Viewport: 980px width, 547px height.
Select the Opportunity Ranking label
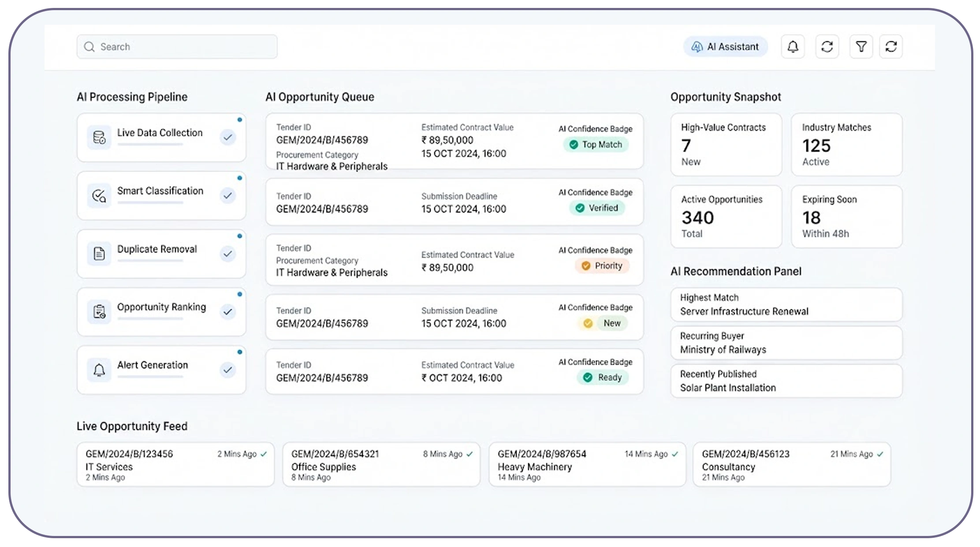161,307
